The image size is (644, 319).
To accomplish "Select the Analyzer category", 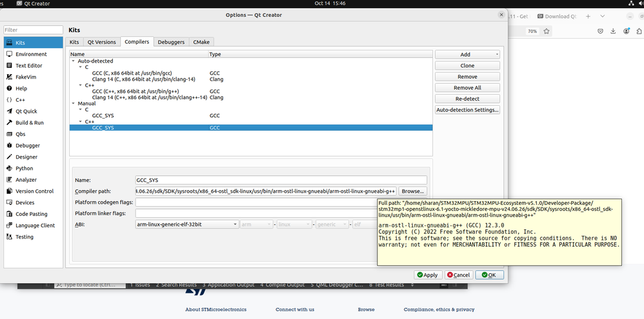I will point(34,180).
